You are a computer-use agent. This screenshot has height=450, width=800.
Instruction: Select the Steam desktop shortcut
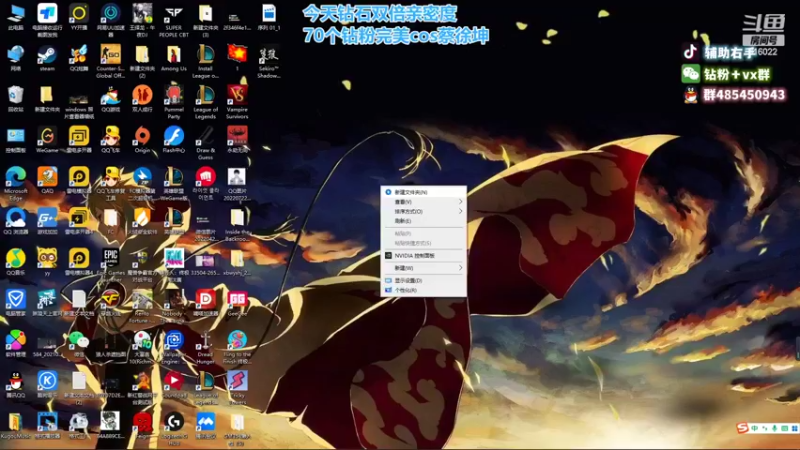[47, 58]
